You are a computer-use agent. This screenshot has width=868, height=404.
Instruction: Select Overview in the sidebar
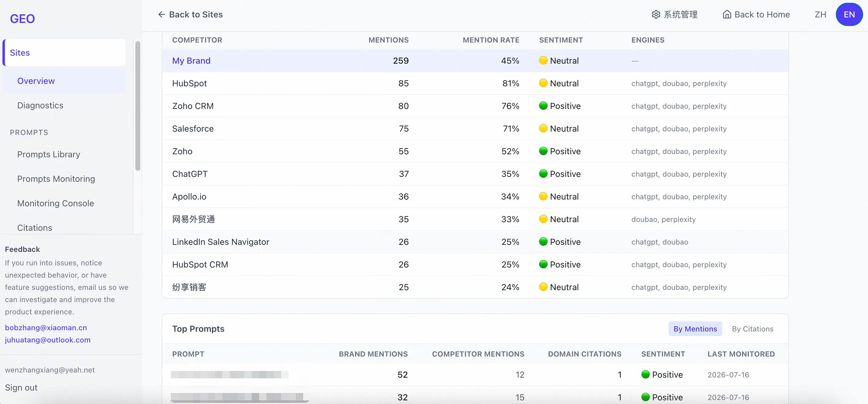tap(64, 81)
